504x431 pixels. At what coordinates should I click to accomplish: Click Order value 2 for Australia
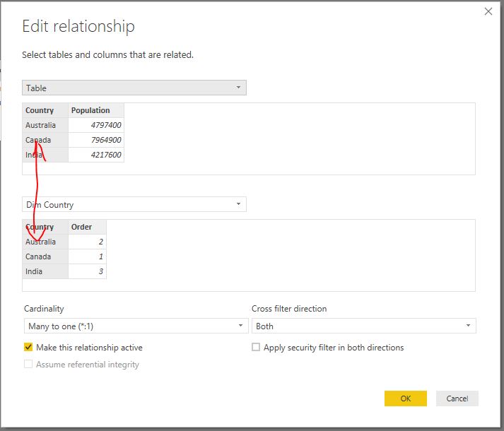[x=87, y=242]
